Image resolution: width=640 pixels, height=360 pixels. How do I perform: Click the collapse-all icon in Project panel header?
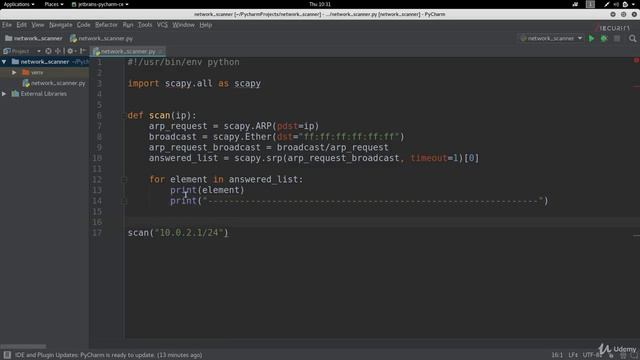[58, 51]
